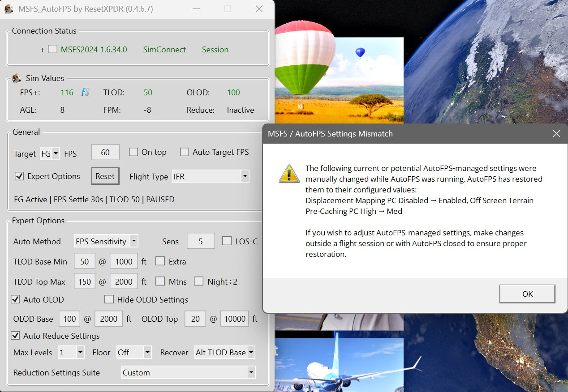Enable the Night÷2 checkbox
The width and height of the screenshot is (568, 392).
[x=198, y=281]
